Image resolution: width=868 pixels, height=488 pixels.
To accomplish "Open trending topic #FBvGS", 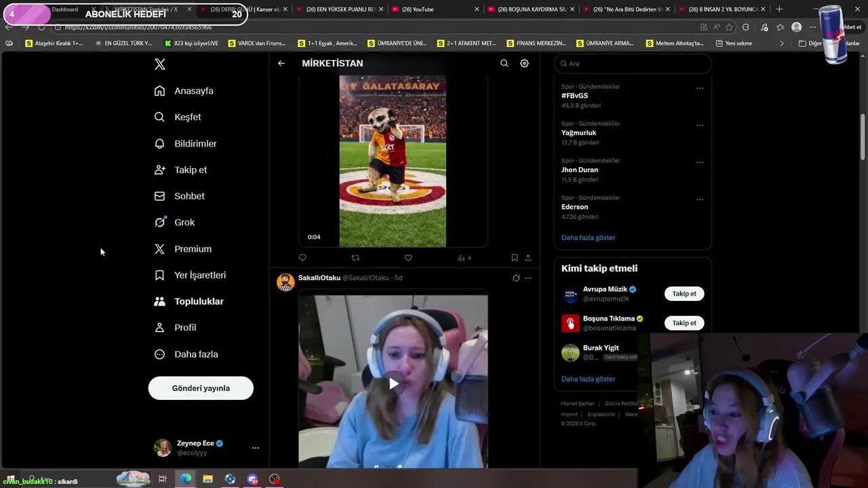I will click(574, 96).
